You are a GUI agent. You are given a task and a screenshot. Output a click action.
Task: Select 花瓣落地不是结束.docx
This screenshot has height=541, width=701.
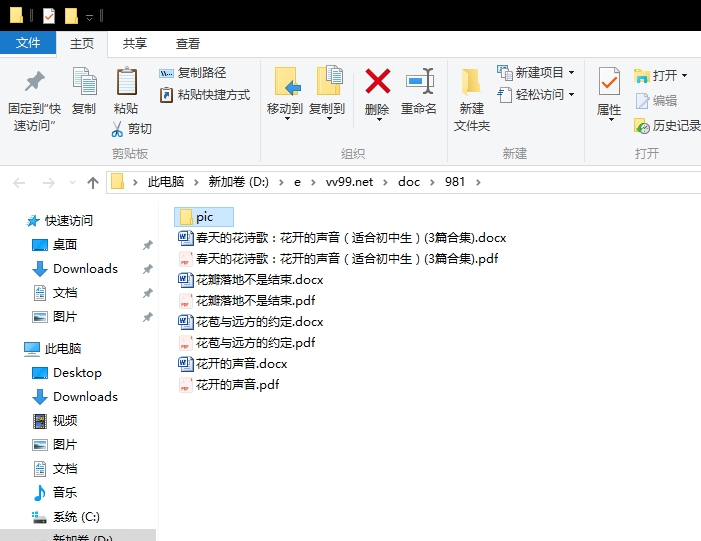(251, 279)
